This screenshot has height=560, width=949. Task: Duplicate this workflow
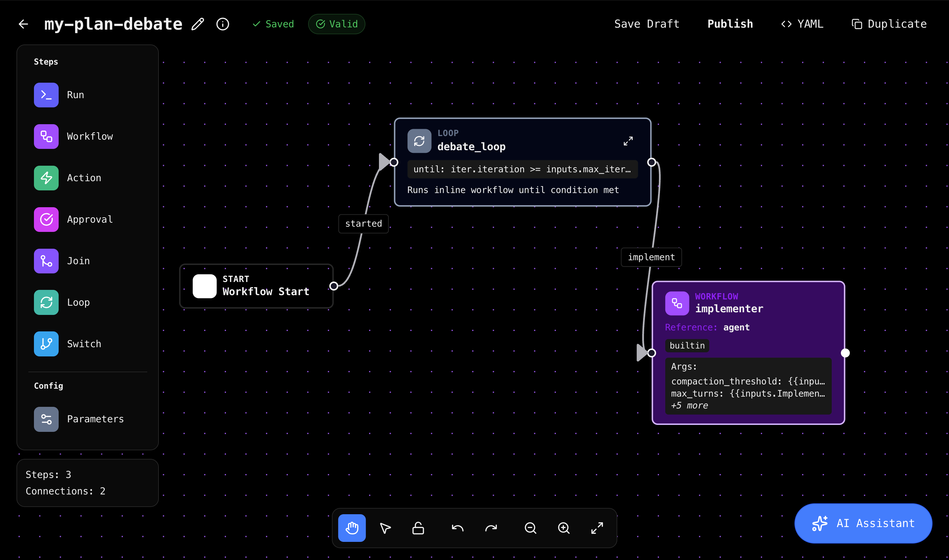889,24
